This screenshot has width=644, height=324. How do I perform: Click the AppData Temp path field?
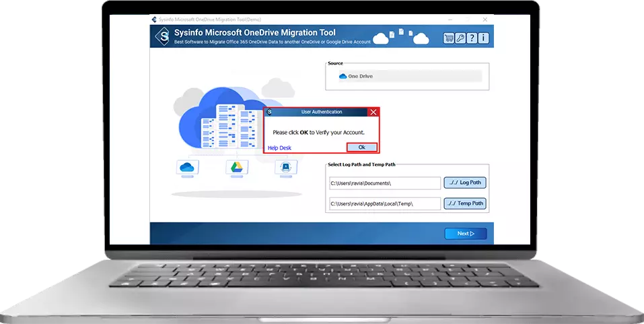click(385, 204)
